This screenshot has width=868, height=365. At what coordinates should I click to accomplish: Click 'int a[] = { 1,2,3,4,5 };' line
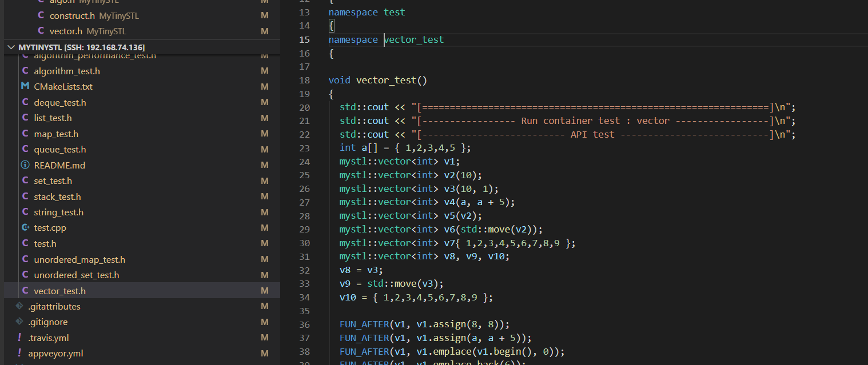405,148
